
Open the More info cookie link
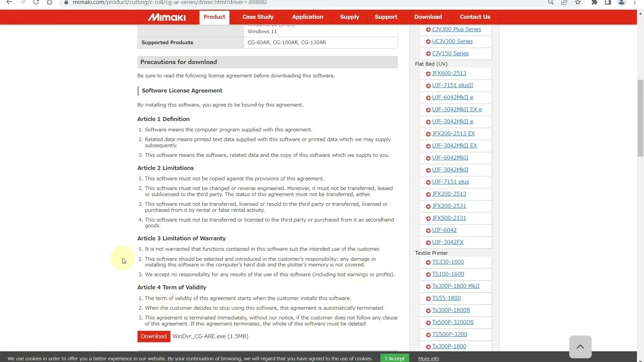429,358
